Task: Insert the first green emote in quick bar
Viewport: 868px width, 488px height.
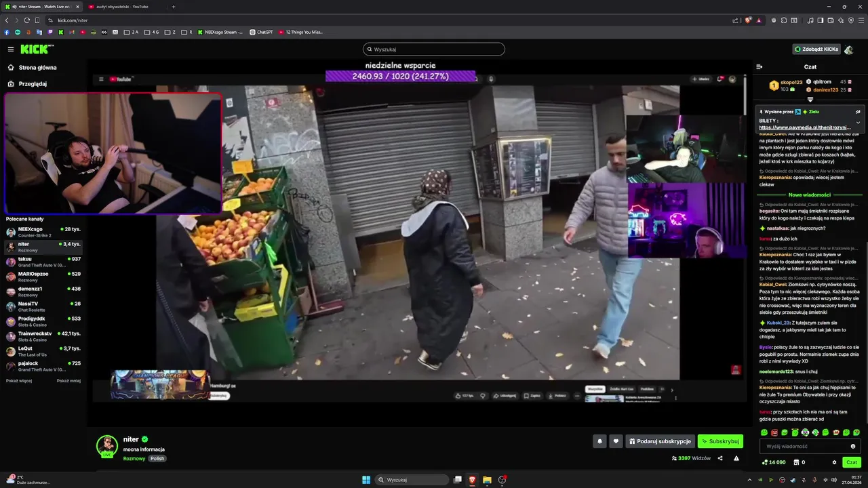Action: [764, 432]
